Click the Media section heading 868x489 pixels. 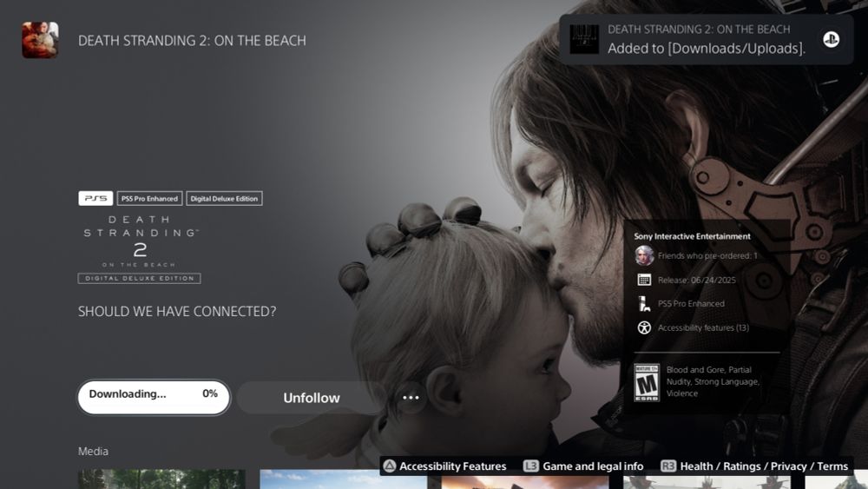93,452
